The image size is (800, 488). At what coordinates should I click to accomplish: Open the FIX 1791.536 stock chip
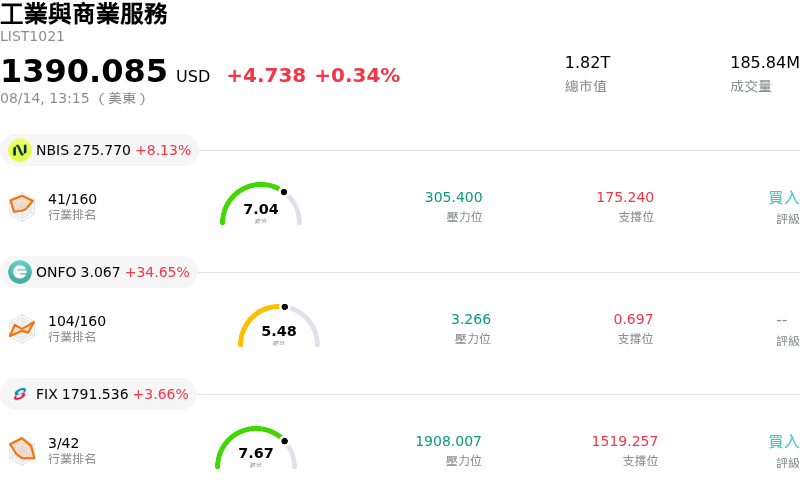(x=98, y=394)
